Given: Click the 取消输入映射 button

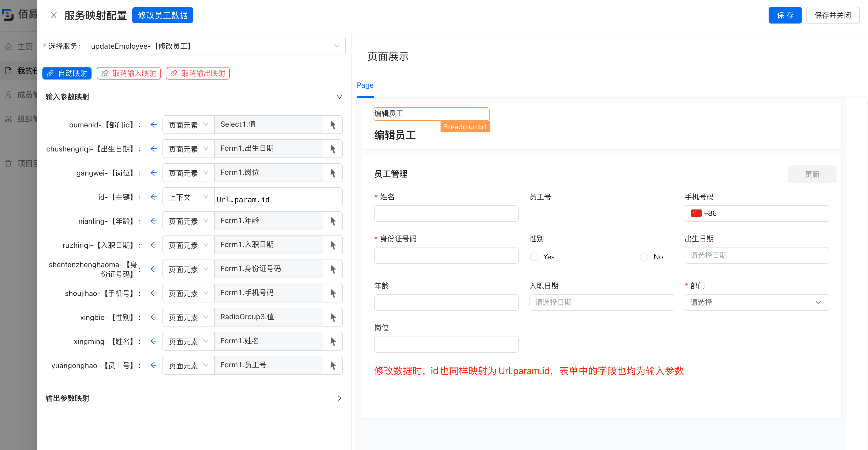Looking at the screenshot, I should 129,74.
